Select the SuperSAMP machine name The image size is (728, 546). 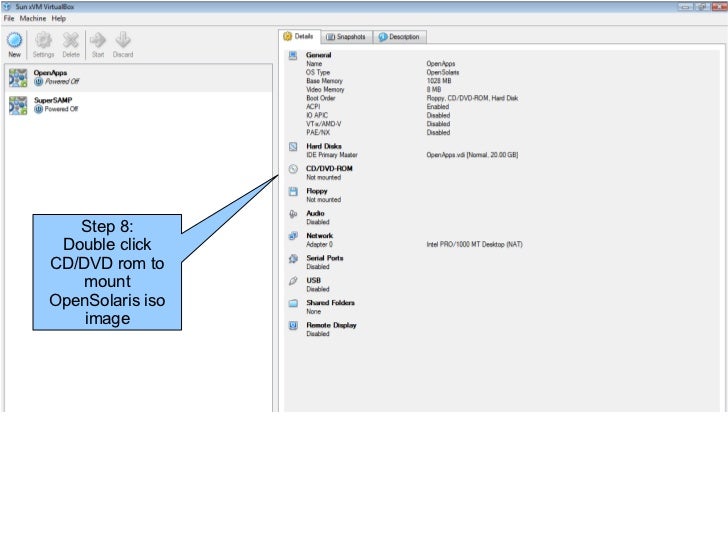53,100
